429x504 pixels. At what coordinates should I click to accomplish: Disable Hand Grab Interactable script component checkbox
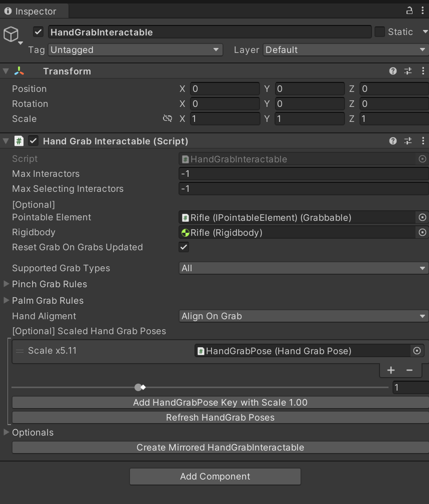point(33,141)
